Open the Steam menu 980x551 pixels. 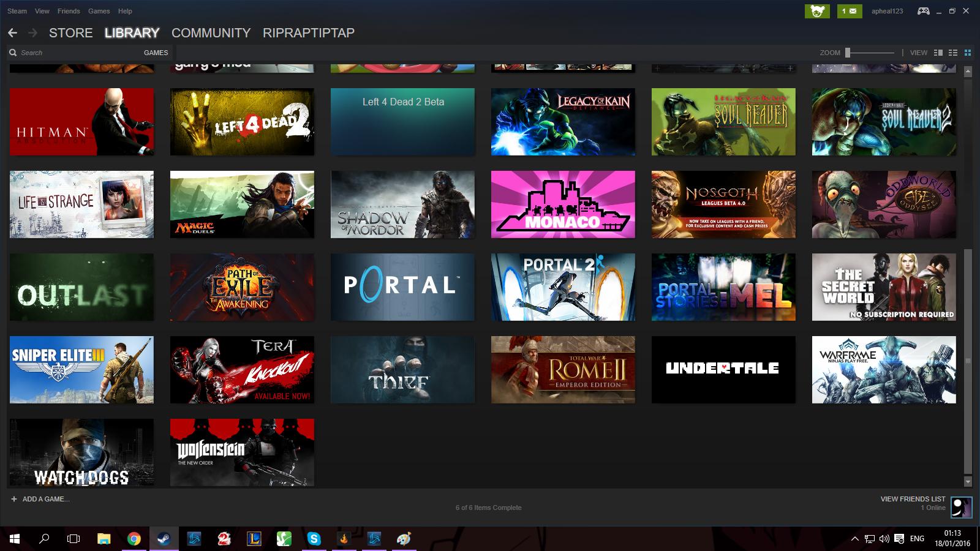pos(17,11)
